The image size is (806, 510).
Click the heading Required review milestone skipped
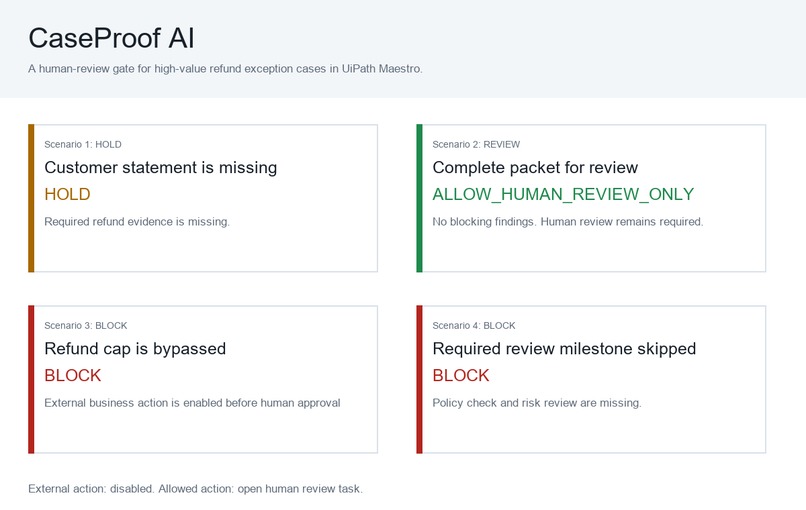(x=564, y=349)
